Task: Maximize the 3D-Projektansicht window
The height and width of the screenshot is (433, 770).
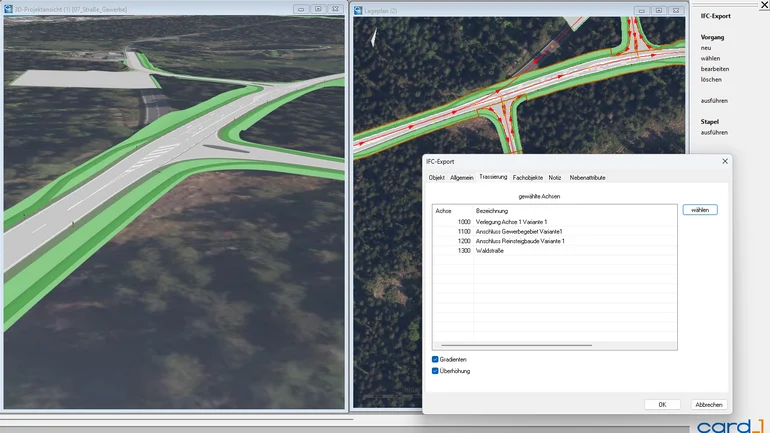Action: (x=317, y=9)
